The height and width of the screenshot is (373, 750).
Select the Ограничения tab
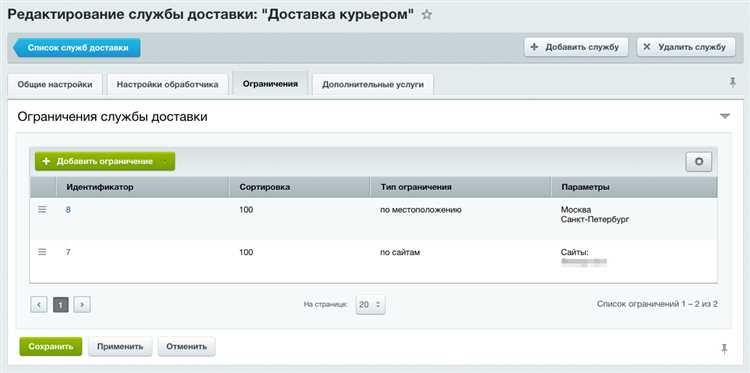[x=270, y=84]
